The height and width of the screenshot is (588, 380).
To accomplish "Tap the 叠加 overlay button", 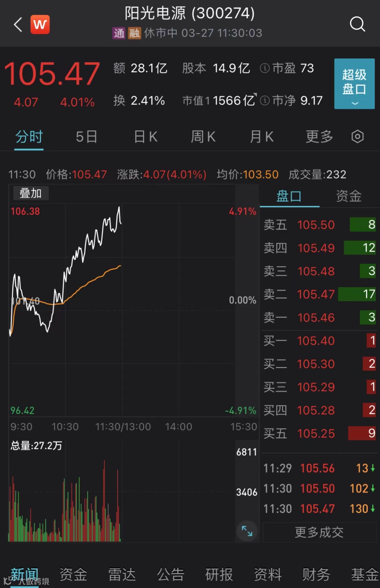I will point(31,193).
